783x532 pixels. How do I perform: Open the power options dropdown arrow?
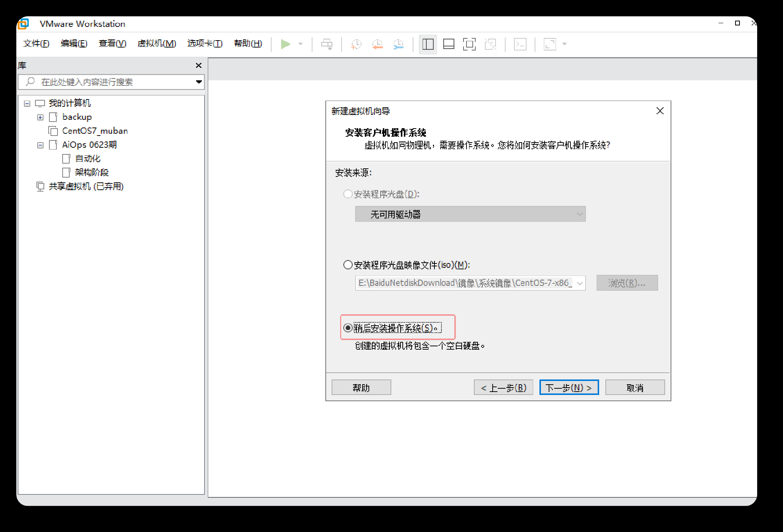coord(301,44)
